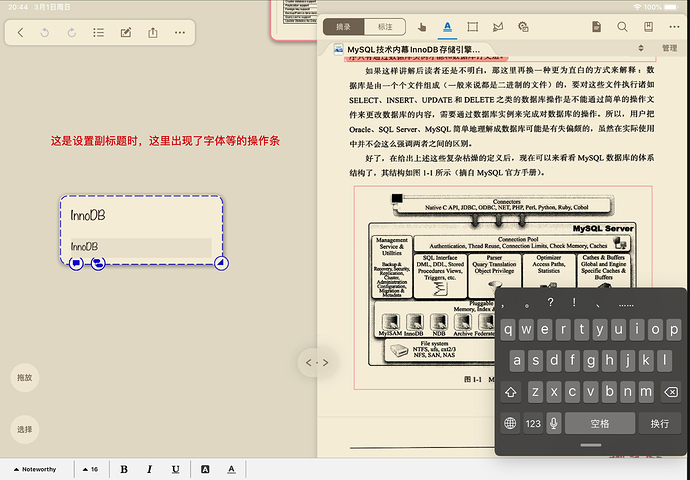
Task: Tap the edit note pencil icon
Action: pyautogui.click(x=126, y=33)
